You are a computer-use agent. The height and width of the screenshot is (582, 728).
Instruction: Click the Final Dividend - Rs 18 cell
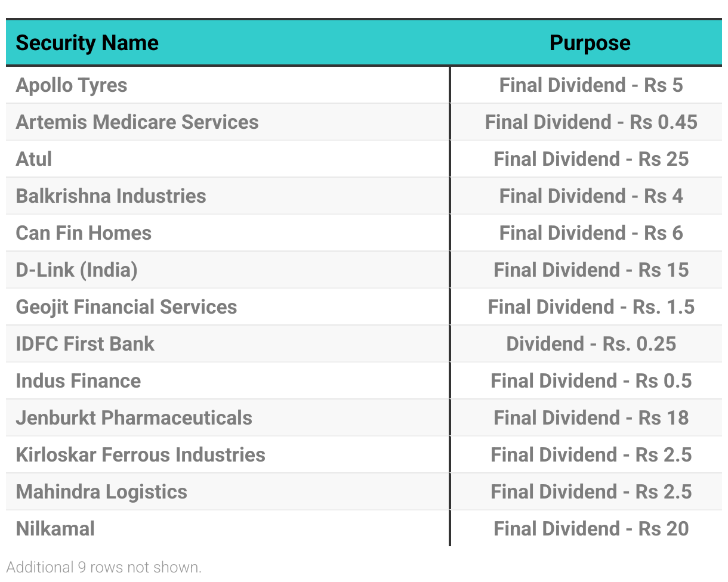tap(591, 418)
